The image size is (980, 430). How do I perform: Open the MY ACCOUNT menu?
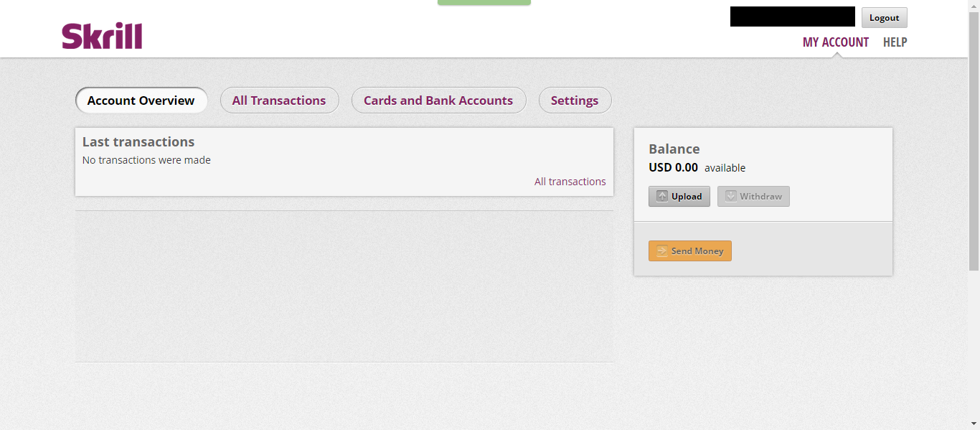(x=836, y=42)
